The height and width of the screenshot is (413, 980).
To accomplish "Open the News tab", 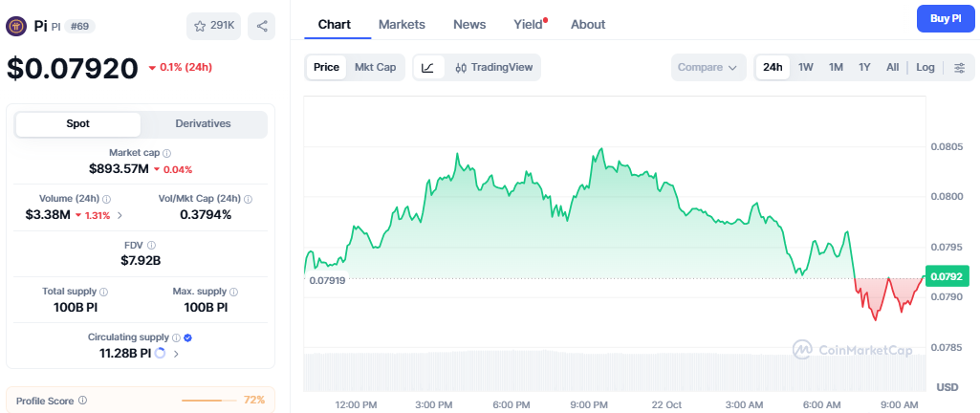I will coord(469,24).
